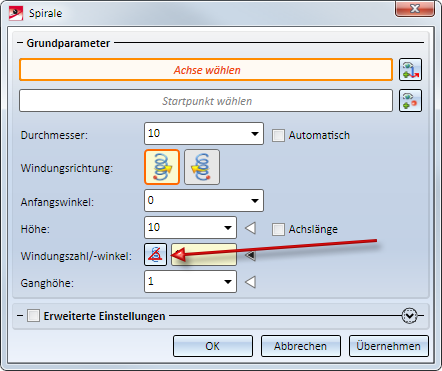Confirm with the OK button
Image resolution: width=442 pixels, height=371 pixels.
click(x=213, y=346)
